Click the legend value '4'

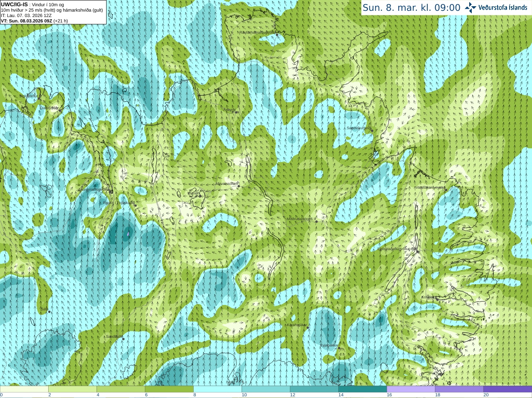click(98, 395)
